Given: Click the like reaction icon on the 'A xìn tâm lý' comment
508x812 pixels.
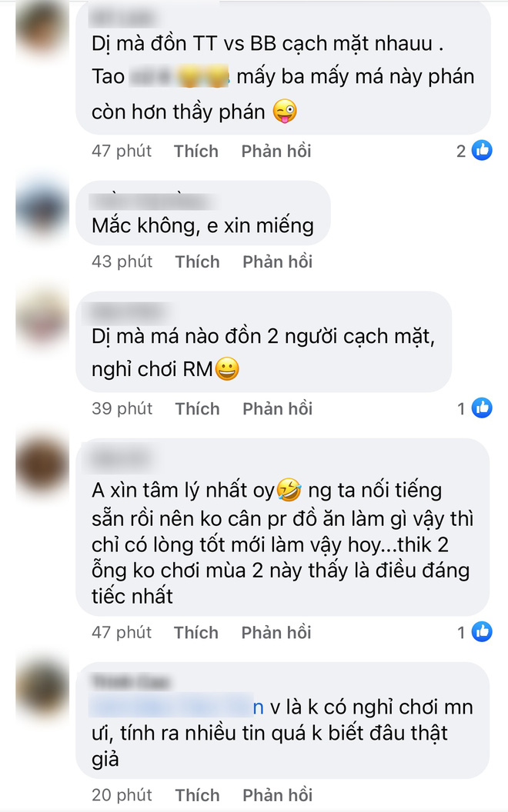Looking at the screenshot, I should (x=482, y=632).
